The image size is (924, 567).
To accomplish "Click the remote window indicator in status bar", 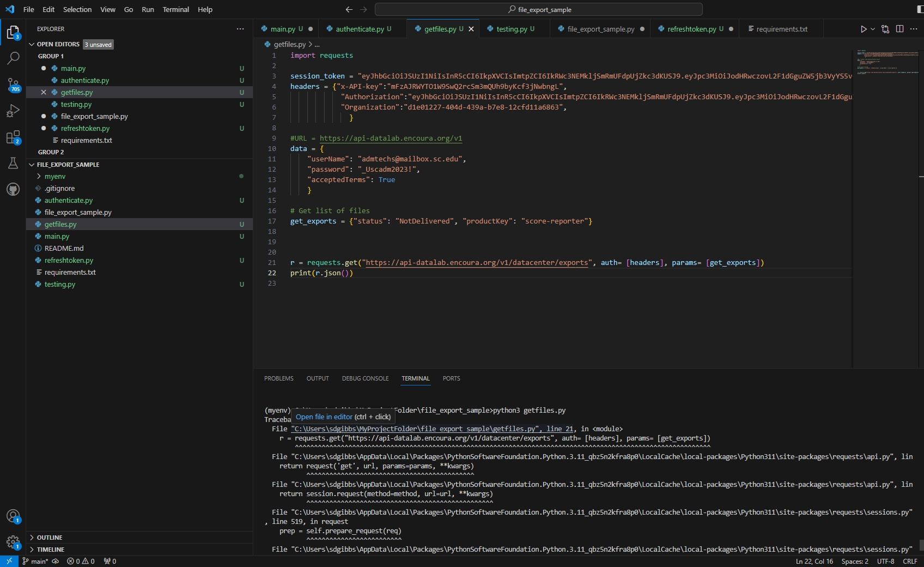I will click(9, 561).
